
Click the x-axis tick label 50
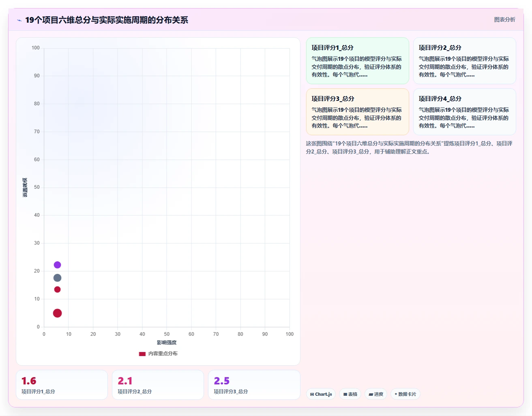(x=167, y=334)
